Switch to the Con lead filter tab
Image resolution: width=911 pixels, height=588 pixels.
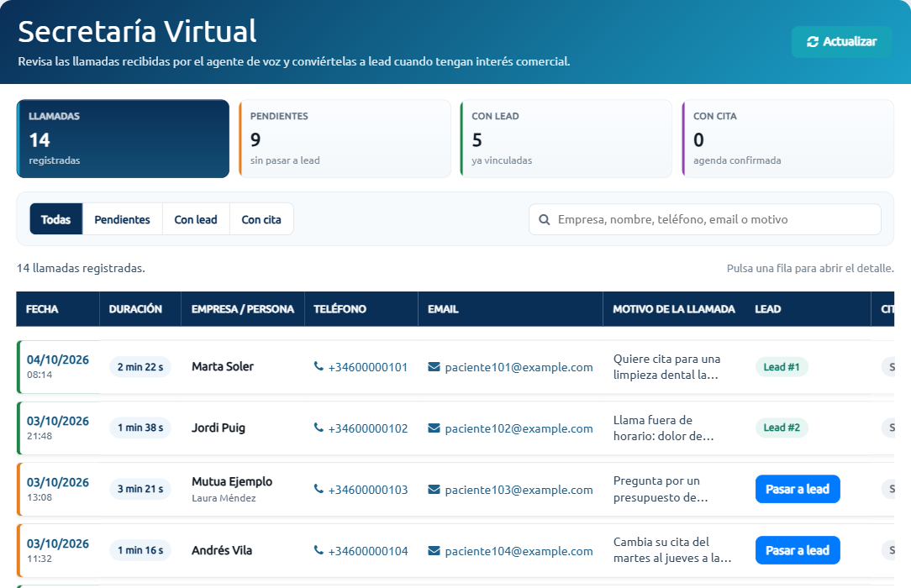(196, 219)
